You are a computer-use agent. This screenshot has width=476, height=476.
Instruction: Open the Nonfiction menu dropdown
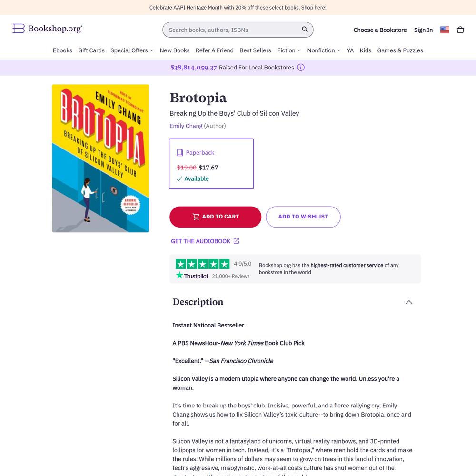[x=324, y=50]
